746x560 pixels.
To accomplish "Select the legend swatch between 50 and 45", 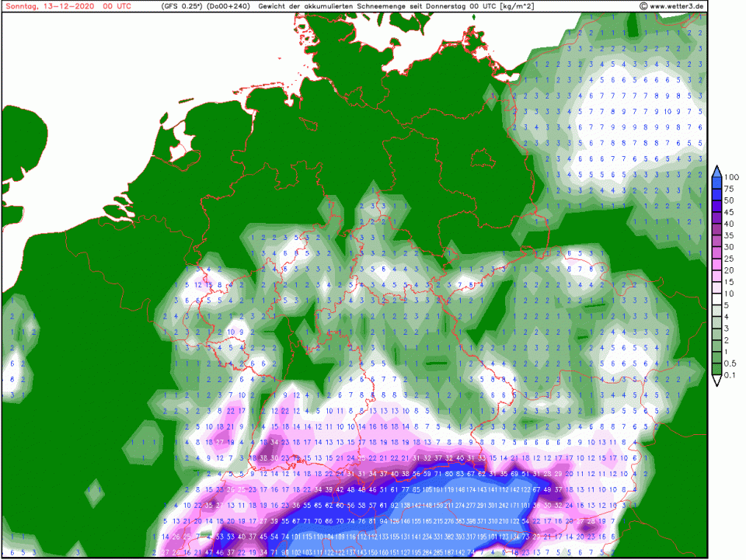I will tap(716, 206).
